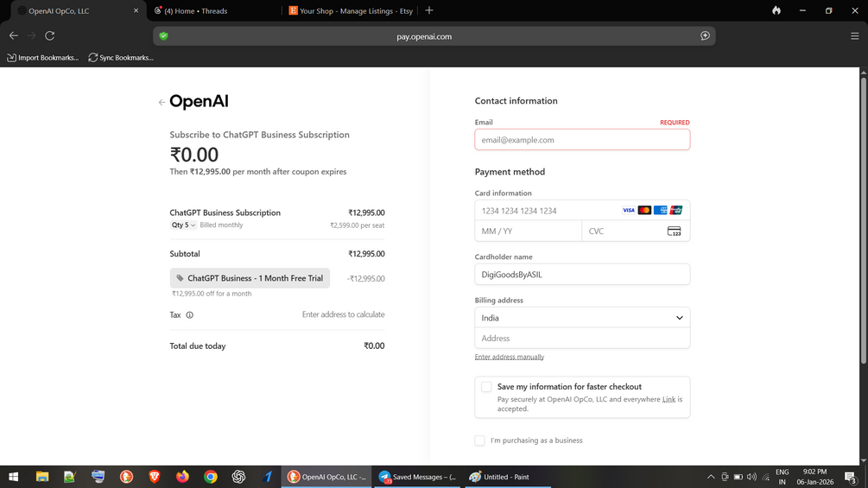Click the American Express logo
868x488 pixels.
[x=660, y=210]
